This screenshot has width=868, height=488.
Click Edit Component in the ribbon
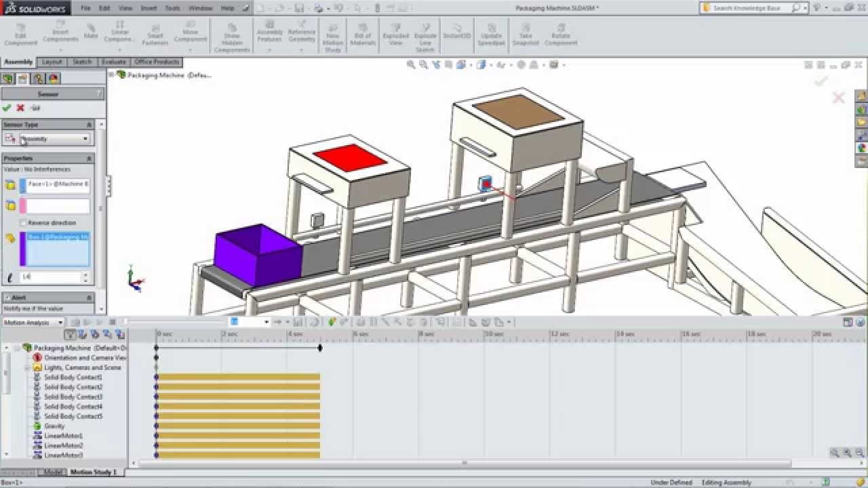point(20,34)
